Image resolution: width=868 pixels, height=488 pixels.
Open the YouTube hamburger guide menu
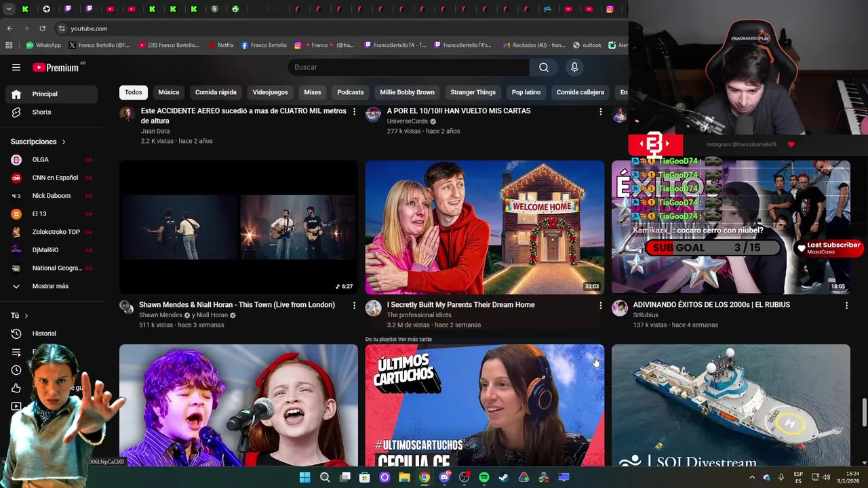(x=16, y=67)
